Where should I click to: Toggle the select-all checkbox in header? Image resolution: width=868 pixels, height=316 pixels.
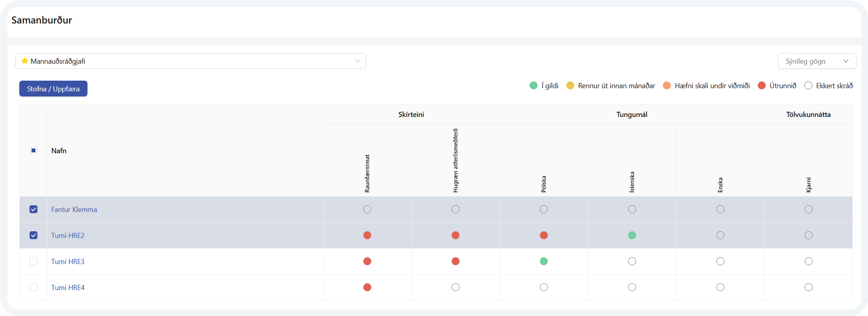pyautogui.click(x=33, y=150)
